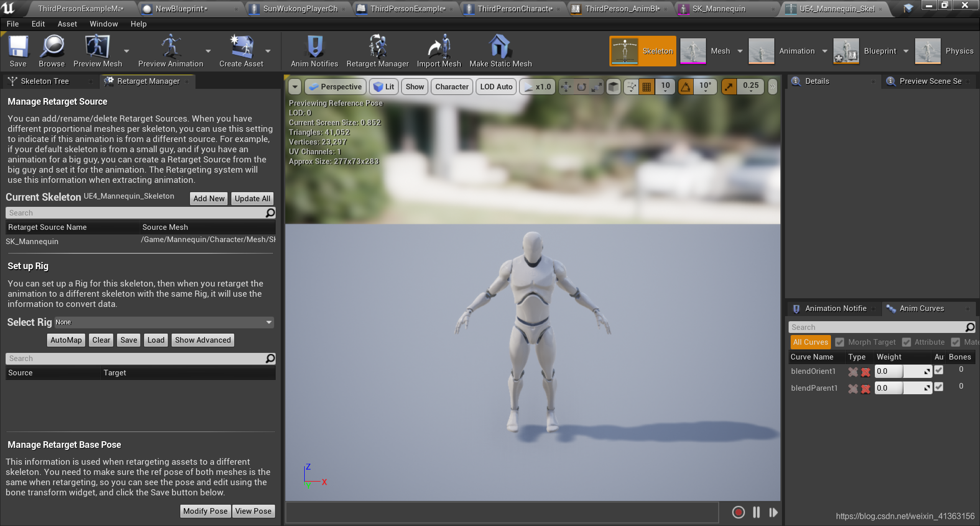980x526 pixels.
Task: Click the Preview Animation icon
Action: (170, 47)
